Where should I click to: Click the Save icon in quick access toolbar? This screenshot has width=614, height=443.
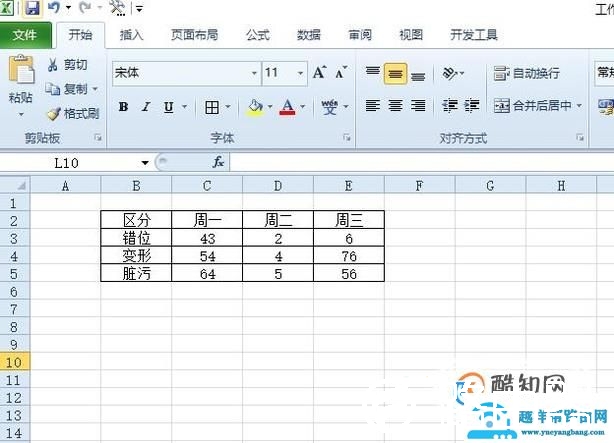click(x=33, y=8)
